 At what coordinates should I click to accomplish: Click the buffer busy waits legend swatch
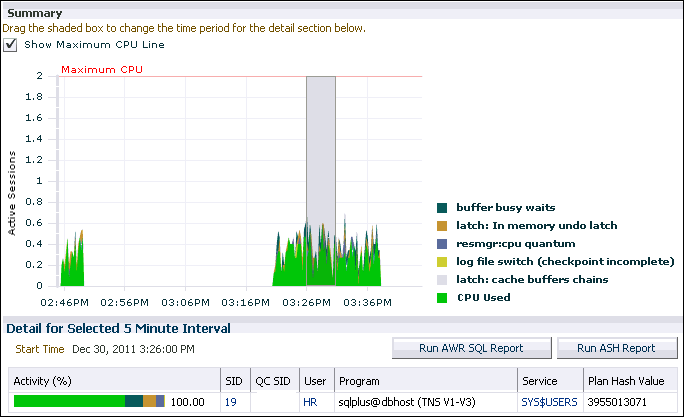point(441,207)
